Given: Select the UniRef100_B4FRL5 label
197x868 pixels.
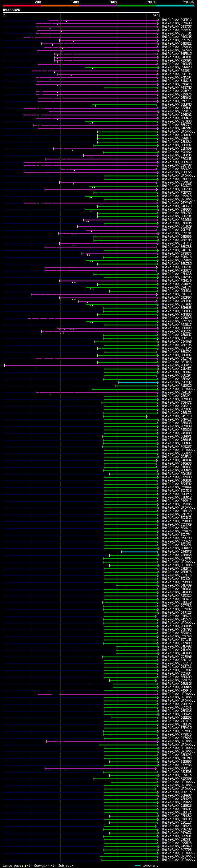Looking at the screenshot, I should tap(177, 54).
